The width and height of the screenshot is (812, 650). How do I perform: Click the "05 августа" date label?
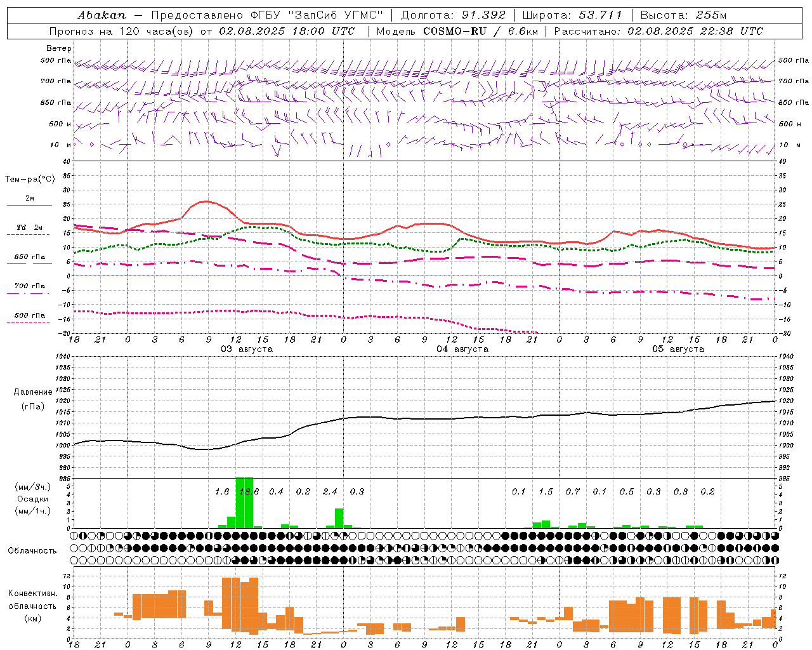coord(678,349)
